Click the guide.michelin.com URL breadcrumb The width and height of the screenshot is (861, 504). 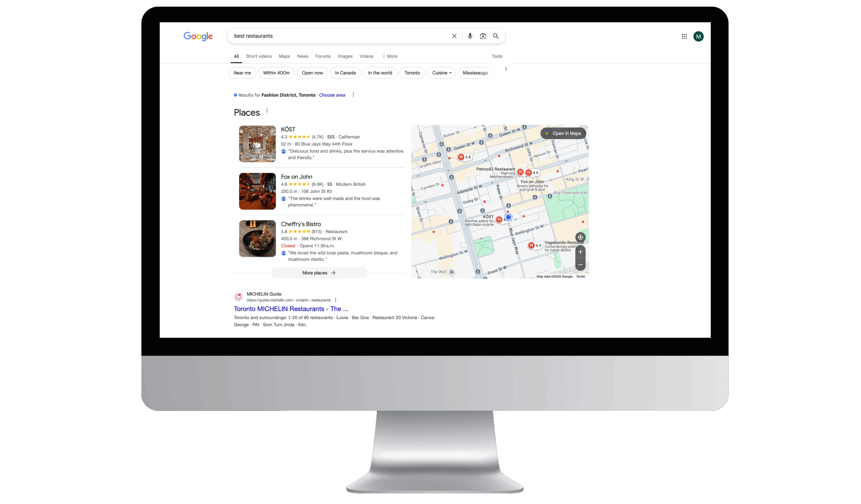click(x=288, y=300)
